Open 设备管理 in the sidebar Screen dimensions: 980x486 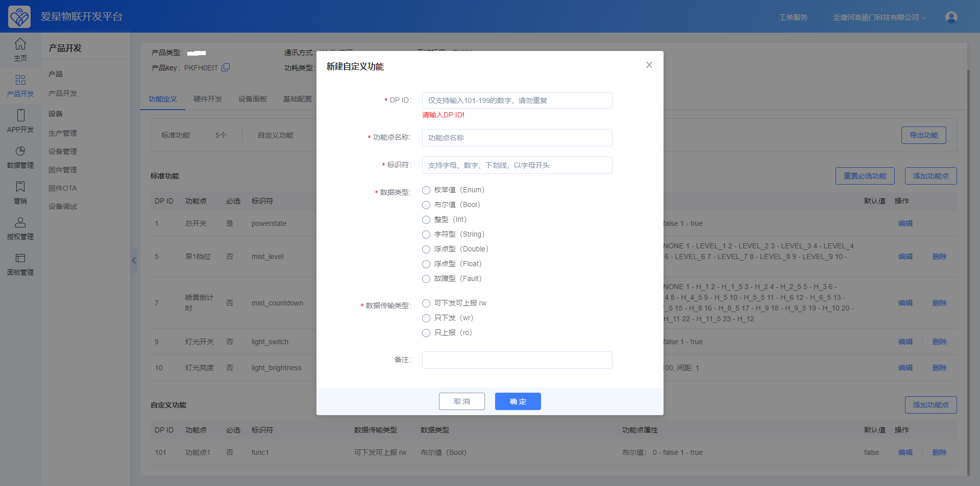coord(63,151)
